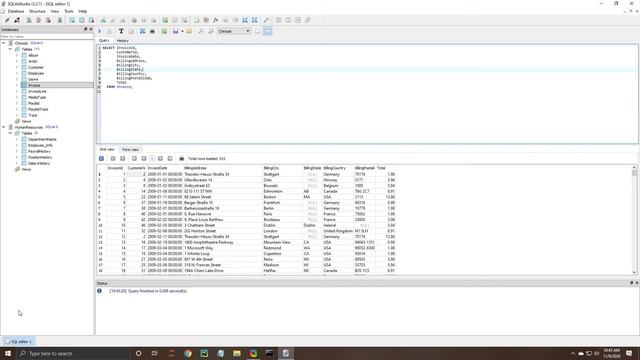Switch to the History tab
Image resolution: width=640 pixels, height=360 pixels.
122,41
